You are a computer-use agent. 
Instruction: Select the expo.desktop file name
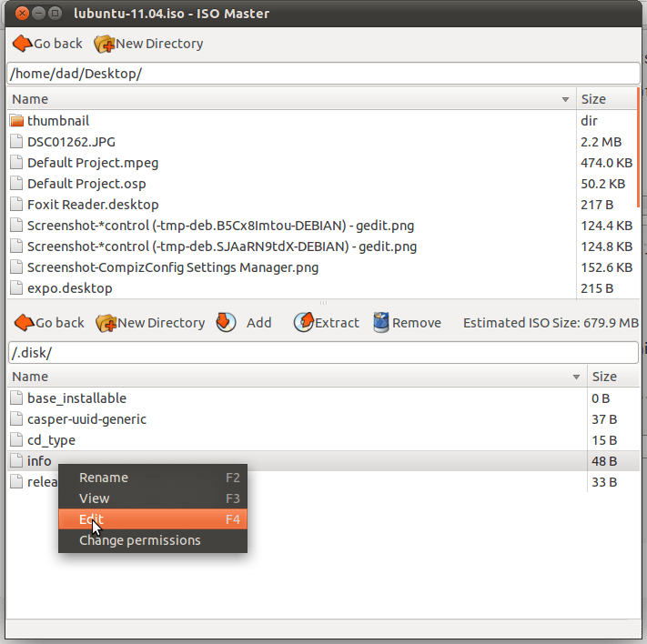70,288
